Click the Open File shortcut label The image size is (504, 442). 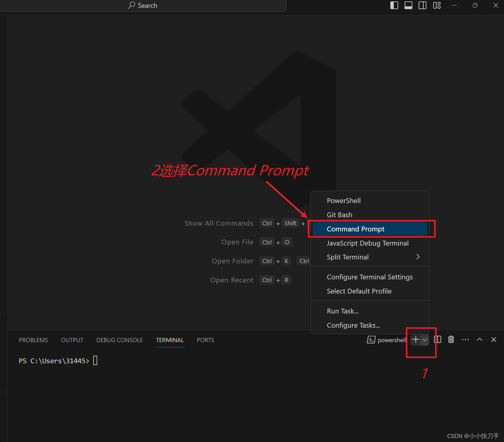[x=237, y=242]
